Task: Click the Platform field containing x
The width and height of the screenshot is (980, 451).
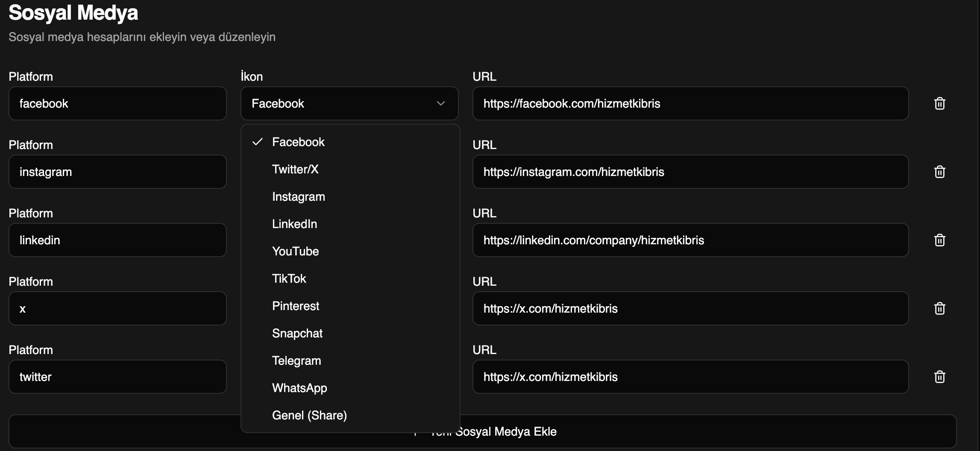Action: point(117,308)
